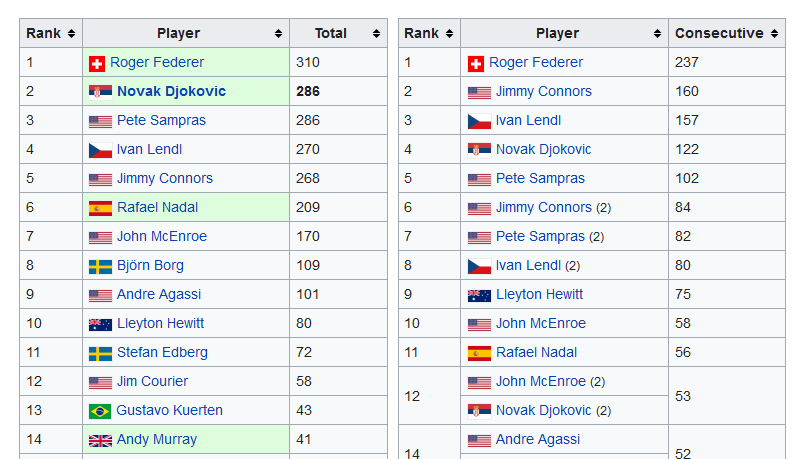Sort right table by Player arrows
The image size is (805, 459).
(x=657, y=33)
